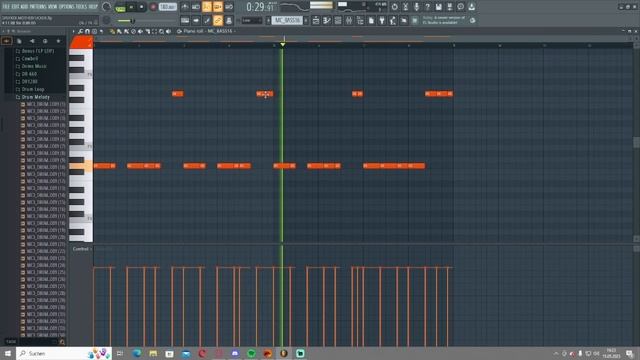Toggle wait-for-input icon beside the metronome

click(196, 7)
